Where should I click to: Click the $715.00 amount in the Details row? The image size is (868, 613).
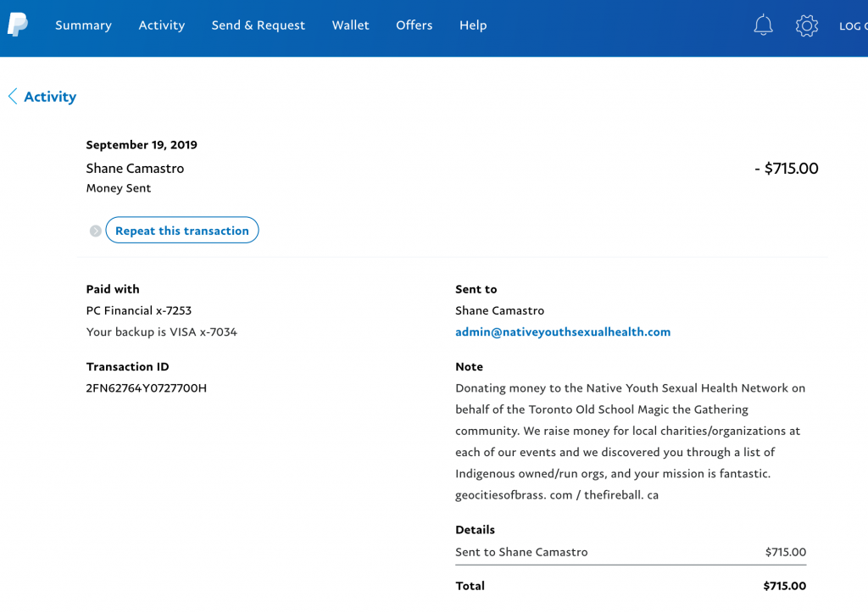click(786, 552)
